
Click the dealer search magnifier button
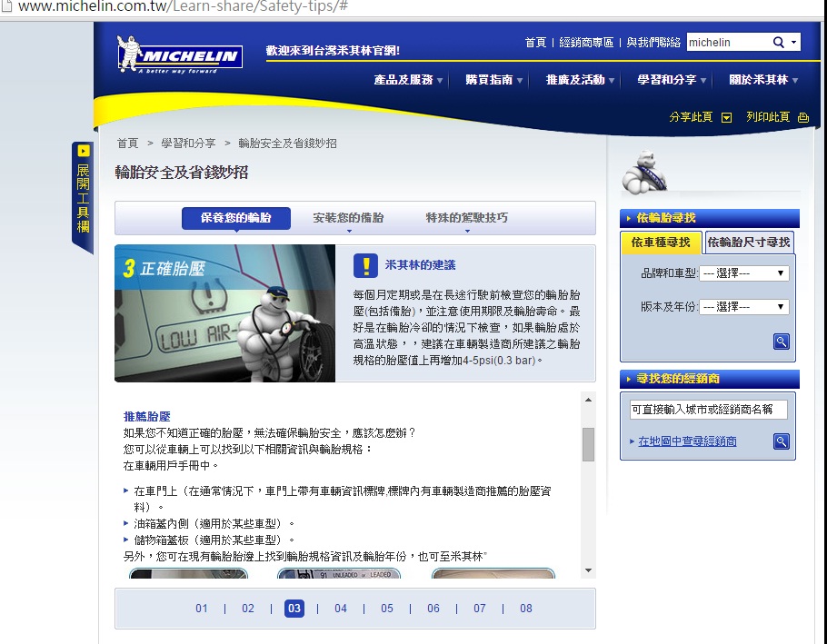(x=782, y=441)
